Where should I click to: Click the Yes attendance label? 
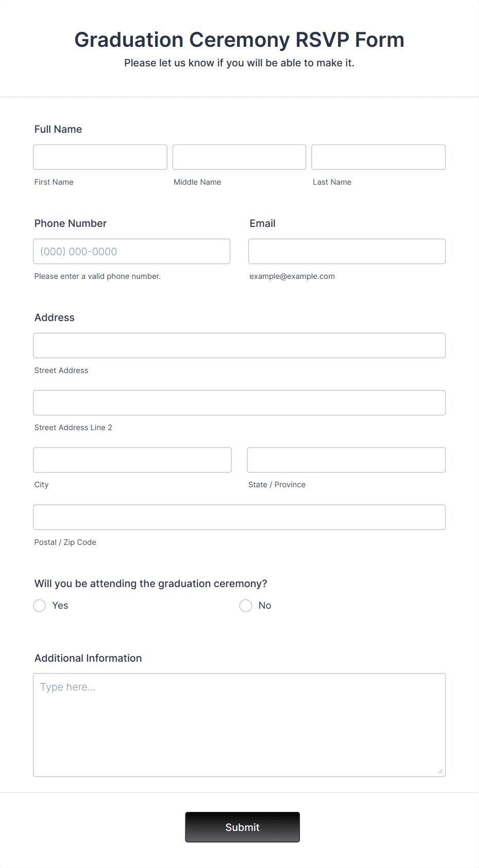pos(60,606)
